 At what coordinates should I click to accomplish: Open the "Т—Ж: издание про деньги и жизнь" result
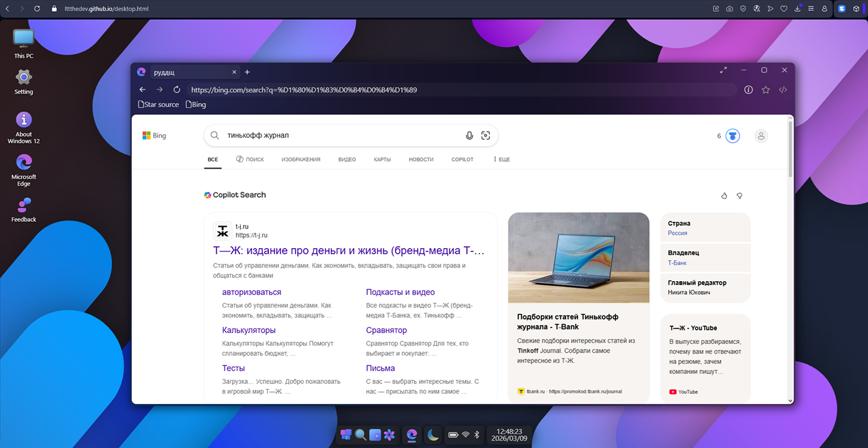[349, 250]
